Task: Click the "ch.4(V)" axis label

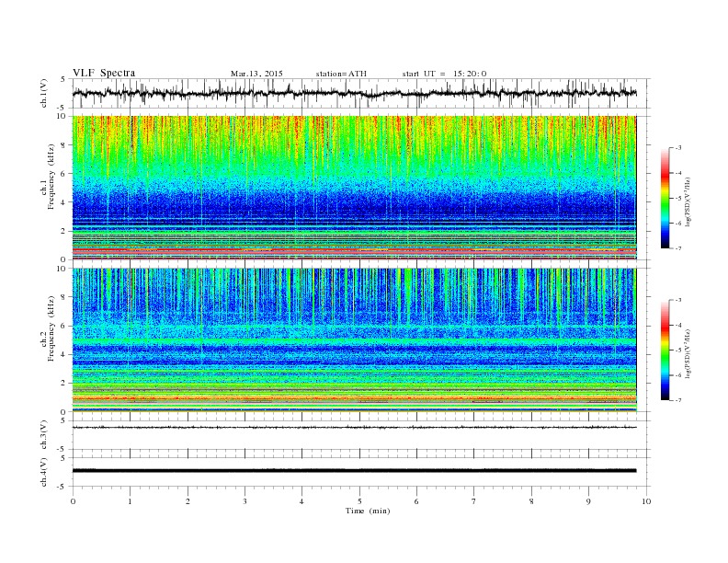Action: point(43,473)
